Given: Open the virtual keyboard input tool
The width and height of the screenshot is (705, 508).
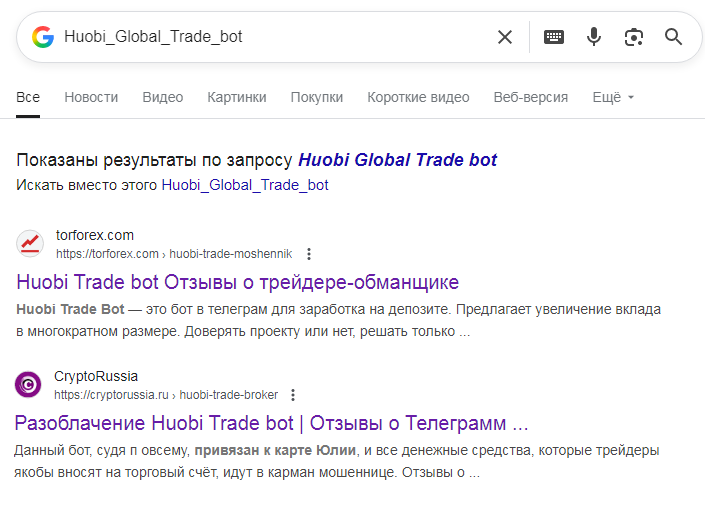Looking at the screenshot, I should (x=554, y=37).
